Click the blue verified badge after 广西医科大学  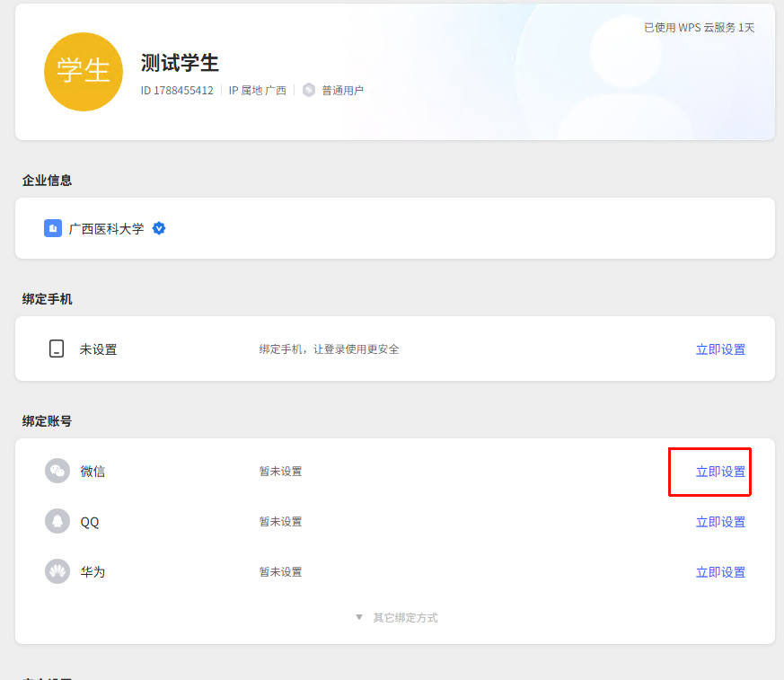159,228
